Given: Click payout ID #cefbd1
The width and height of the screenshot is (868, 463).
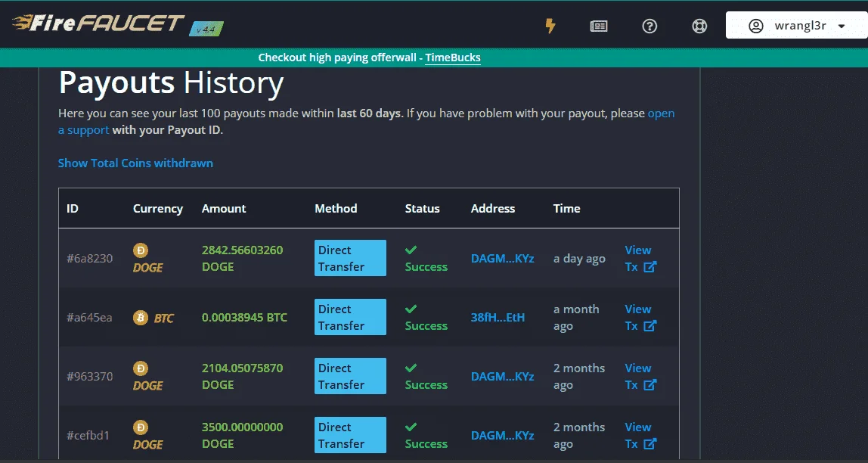Looking at the screenshot, I should pyautogui.click(x=88, y=436).
